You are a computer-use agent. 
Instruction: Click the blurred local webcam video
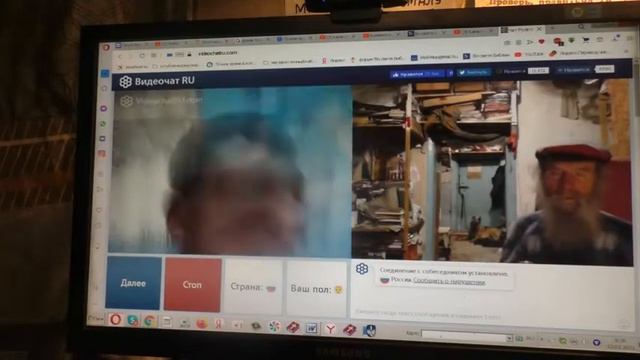tap(230, 171)
